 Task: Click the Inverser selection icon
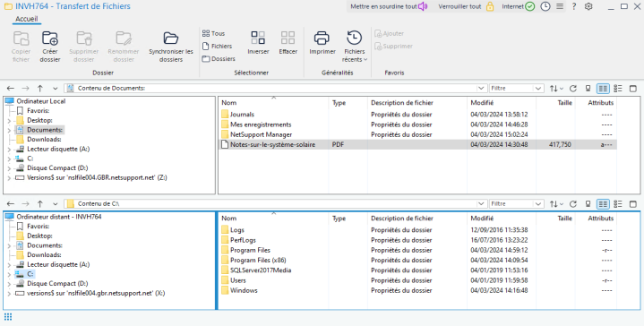[x=258, y=38]
